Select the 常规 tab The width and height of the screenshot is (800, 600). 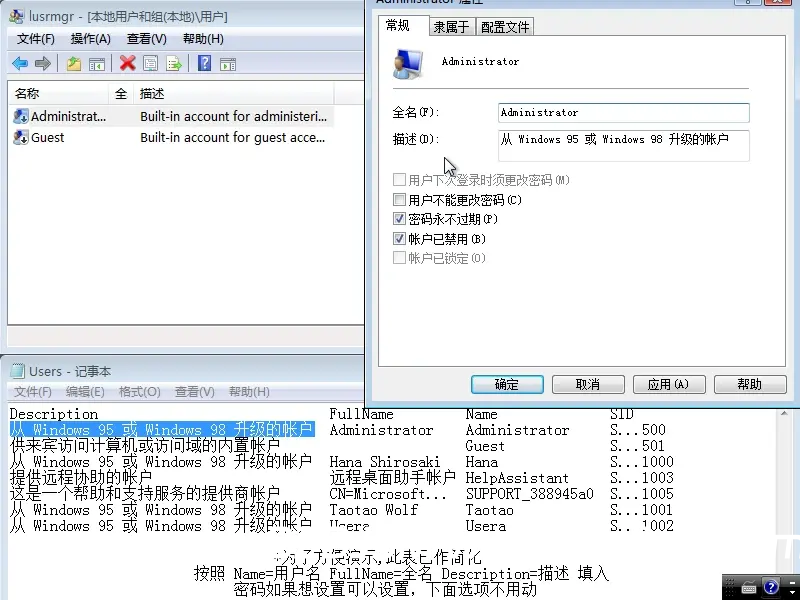coord(403,26)
